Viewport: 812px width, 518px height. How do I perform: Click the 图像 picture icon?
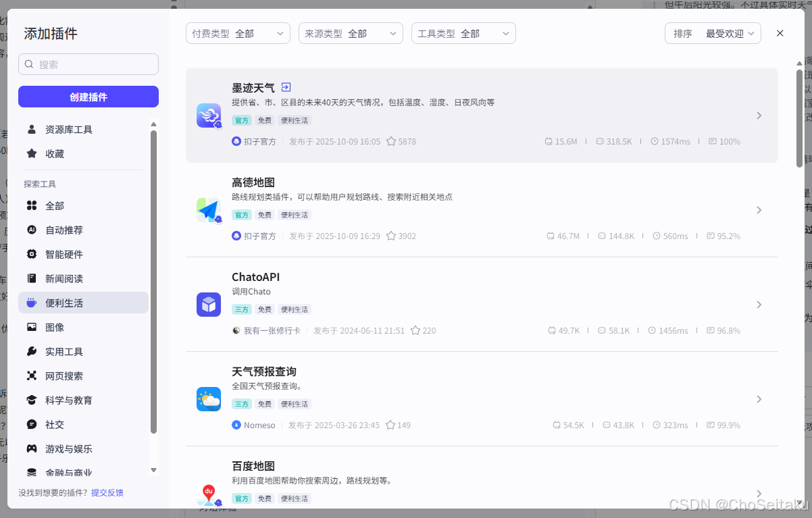pos(32,328)
